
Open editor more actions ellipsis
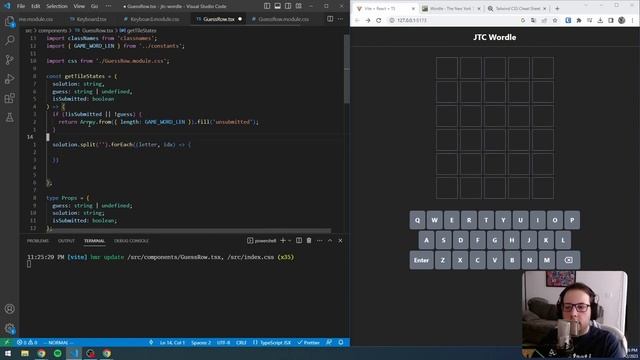340,19
